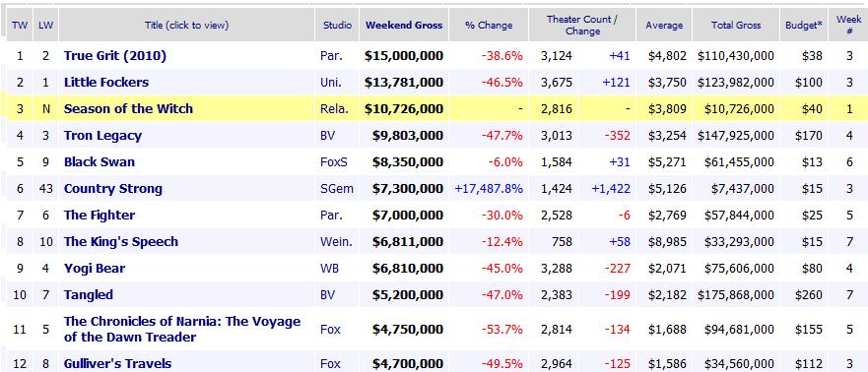Sort table by % Change header
The image size is (868, 372).
[489, 25]
